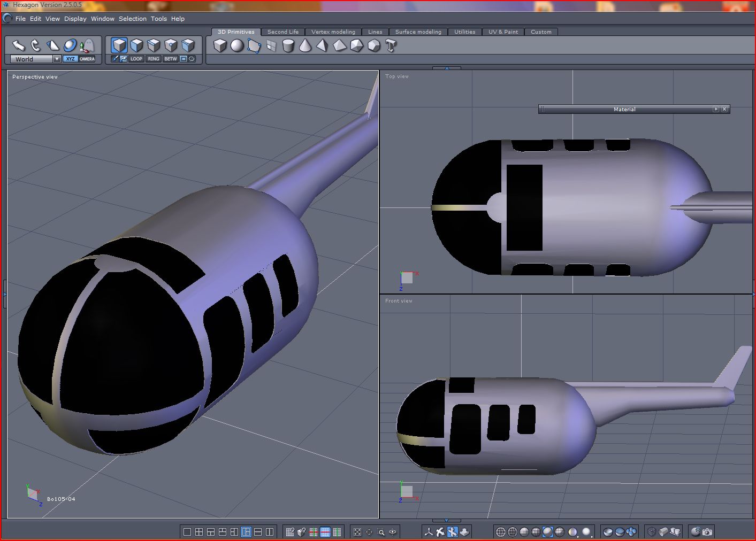Collapse the bottom toolbar handle
Image resolution: width=756 pixels, height=541 pixels.
pos(446,520)
